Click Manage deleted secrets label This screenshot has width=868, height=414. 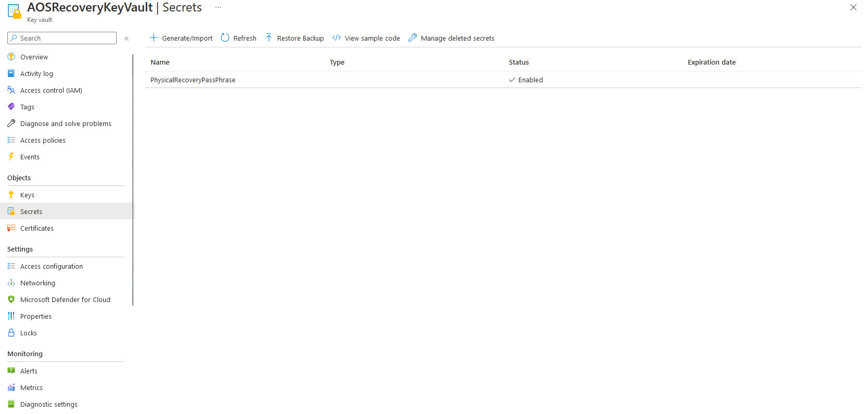pyautogui.click(x=457, y=38)
